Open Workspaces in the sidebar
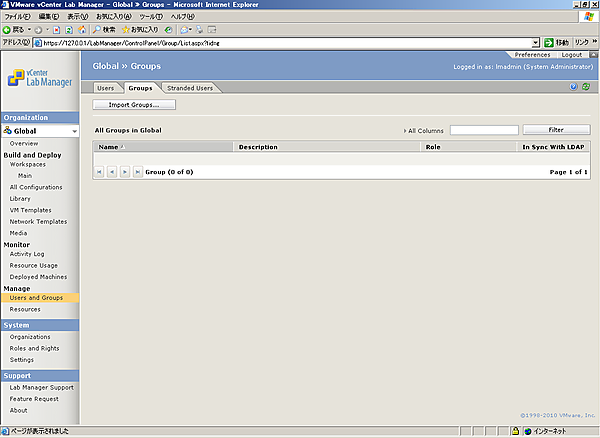 [28, 164]
